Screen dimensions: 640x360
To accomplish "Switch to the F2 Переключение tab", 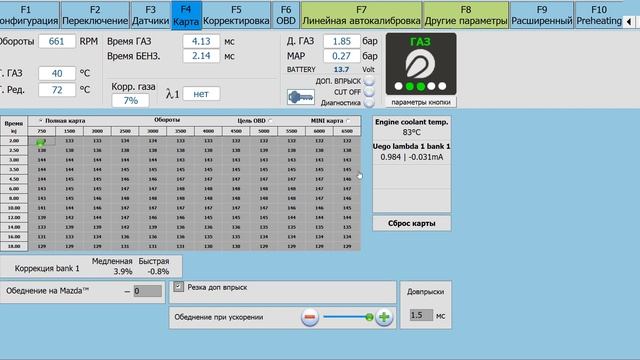I will point(95,15).
